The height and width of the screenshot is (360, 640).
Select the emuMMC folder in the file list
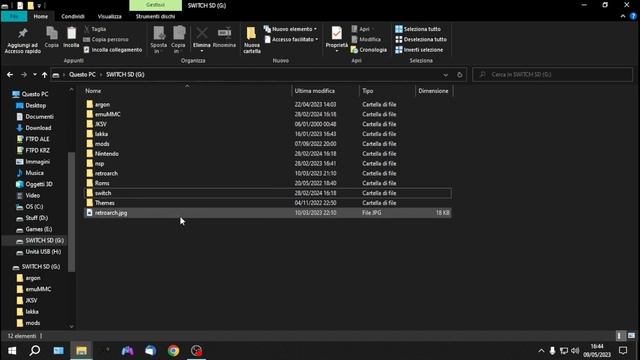268,114
